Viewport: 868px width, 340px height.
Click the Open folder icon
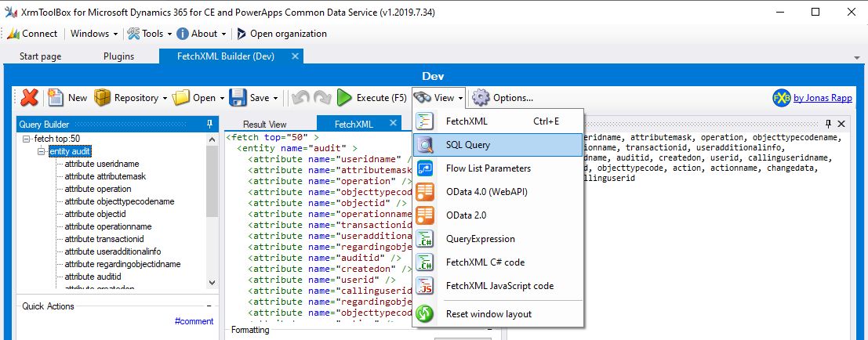tap(181, 98)
